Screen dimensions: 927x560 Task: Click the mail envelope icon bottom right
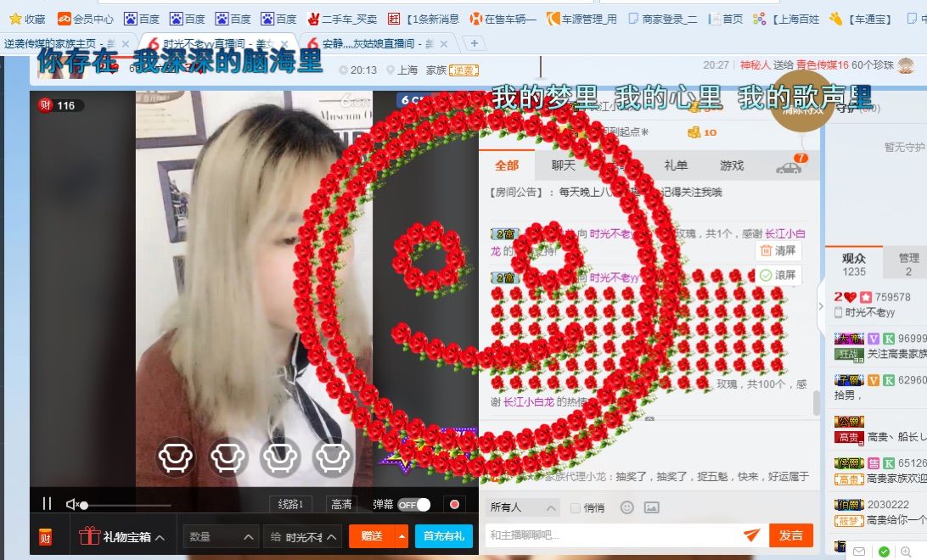coord(859,552)
